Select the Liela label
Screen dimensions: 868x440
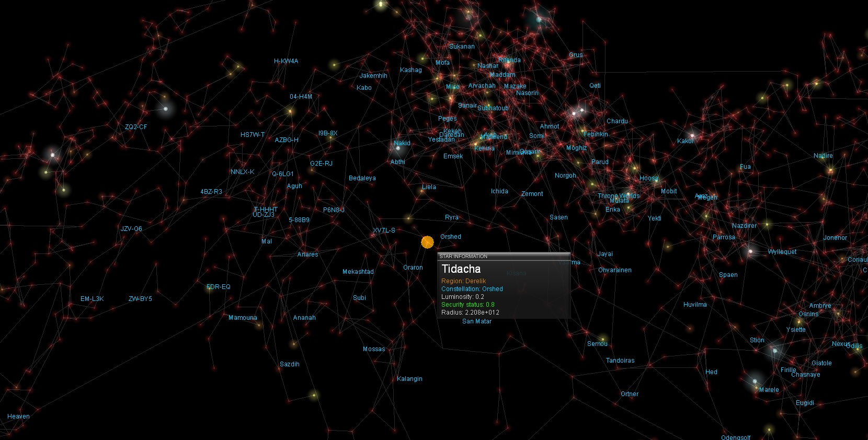(x=429, y=187)
